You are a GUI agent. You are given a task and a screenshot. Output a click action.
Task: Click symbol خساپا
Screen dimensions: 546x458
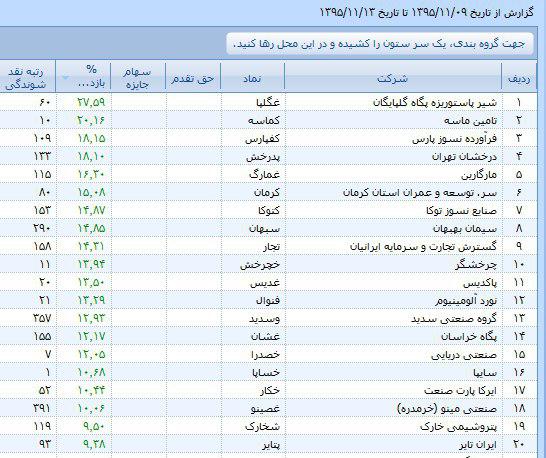point(266,373)
